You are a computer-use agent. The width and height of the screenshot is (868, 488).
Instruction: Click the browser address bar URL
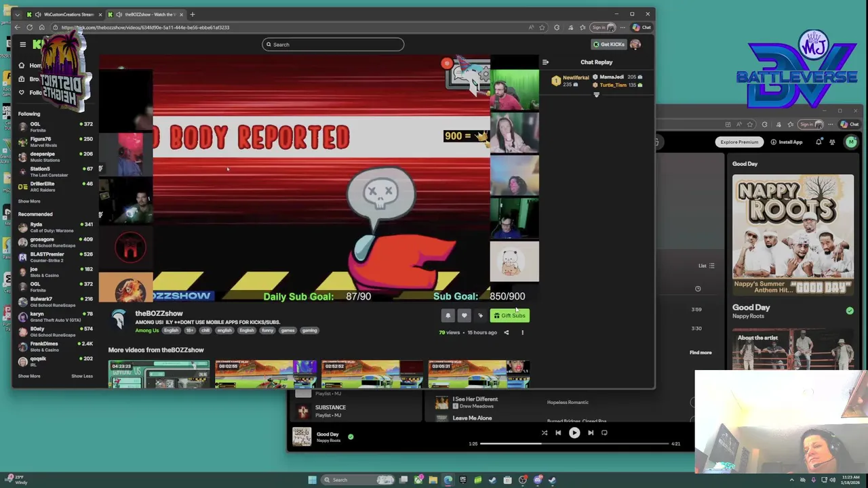coord(145,28)
